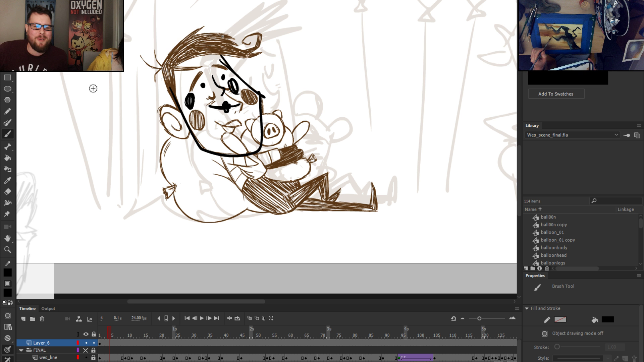The height and width of the screenshot is (362, 644).
Task: Select the Eyedropper tool
Action: tap(7, 180)
